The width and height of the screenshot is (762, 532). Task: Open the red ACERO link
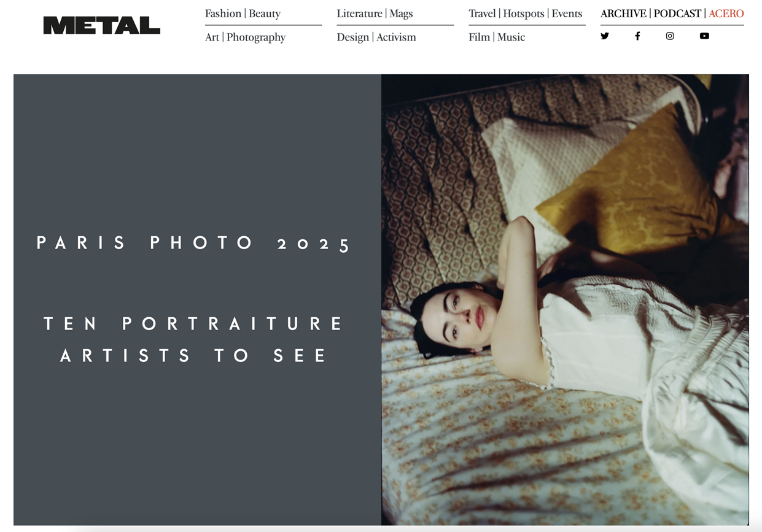pyautogui.click(x=726, y=13)
